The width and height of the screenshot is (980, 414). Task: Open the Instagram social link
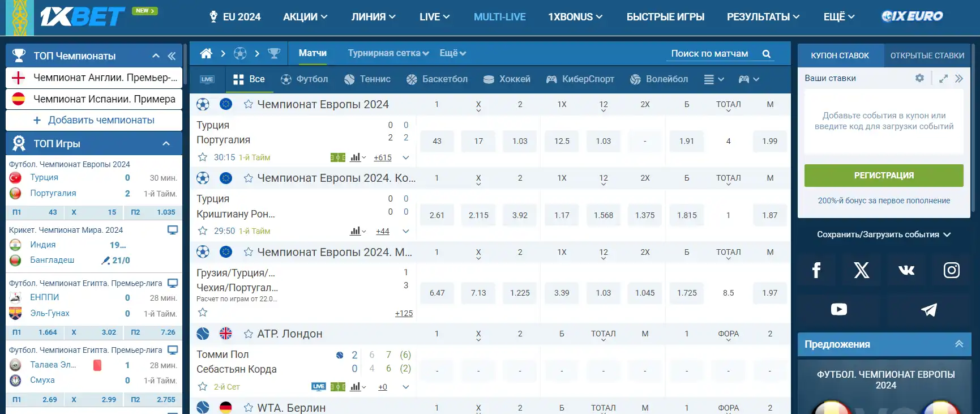[x=952, y=270]
